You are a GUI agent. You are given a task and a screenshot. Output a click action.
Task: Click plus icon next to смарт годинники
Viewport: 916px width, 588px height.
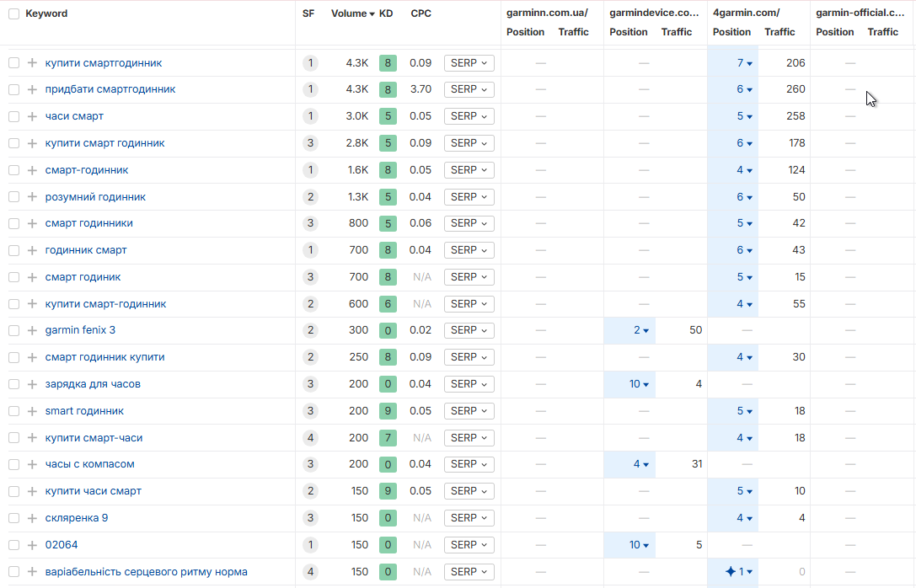click(32, 223)
